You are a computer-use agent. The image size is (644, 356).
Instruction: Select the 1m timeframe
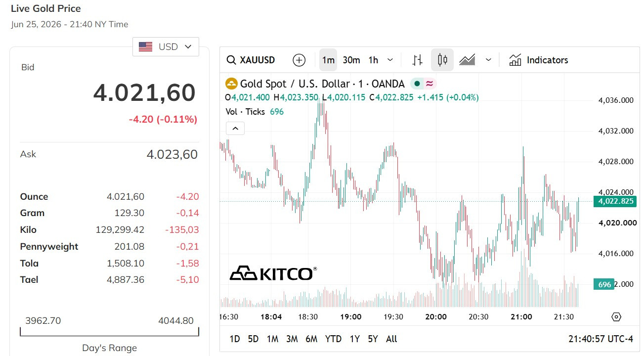coord(328,60)
